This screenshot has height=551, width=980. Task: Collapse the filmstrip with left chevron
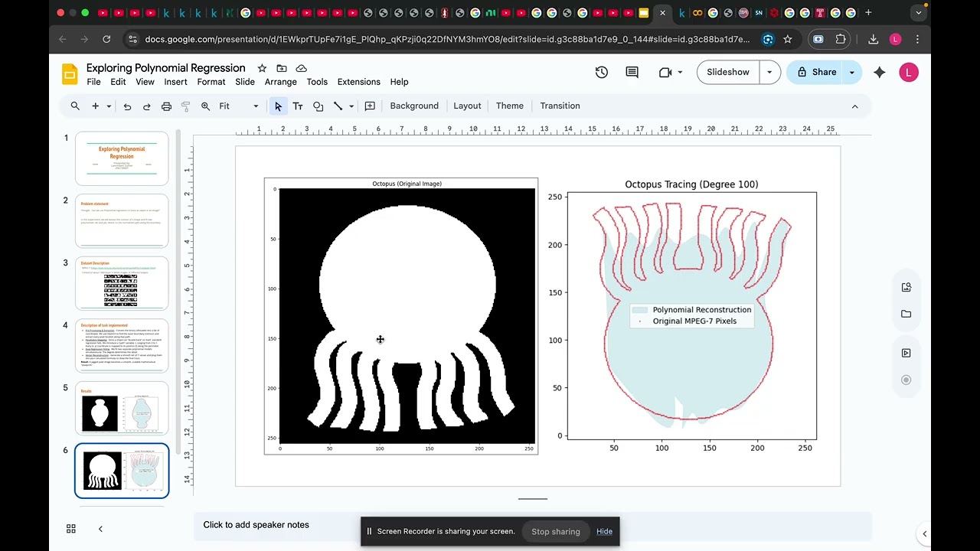coord(100,529)
